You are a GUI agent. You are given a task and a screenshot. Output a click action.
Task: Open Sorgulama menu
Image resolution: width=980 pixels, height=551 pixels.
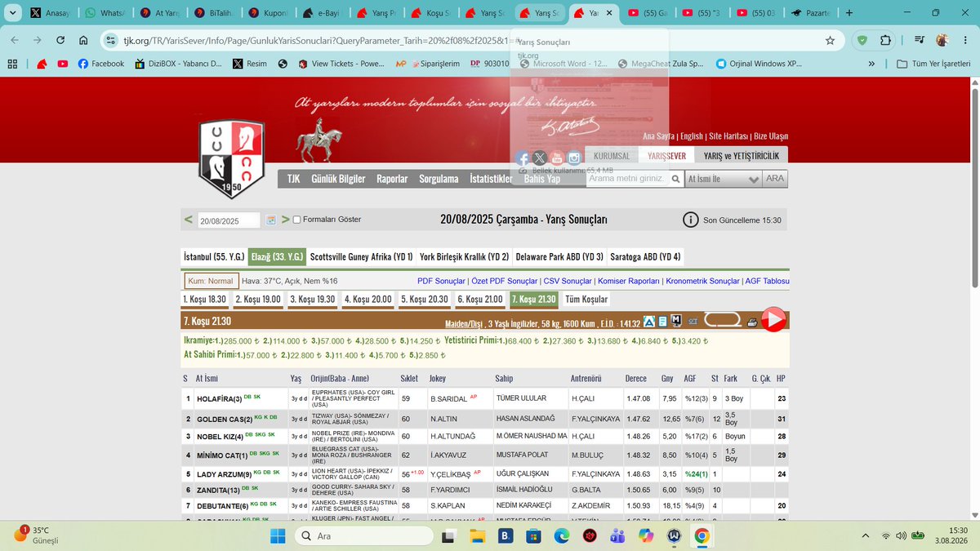(x=439, y=179)
